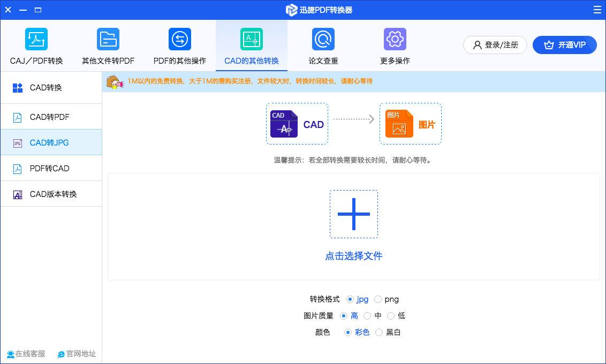
Task: Set image quality to 低
Action: coord(391,316)
